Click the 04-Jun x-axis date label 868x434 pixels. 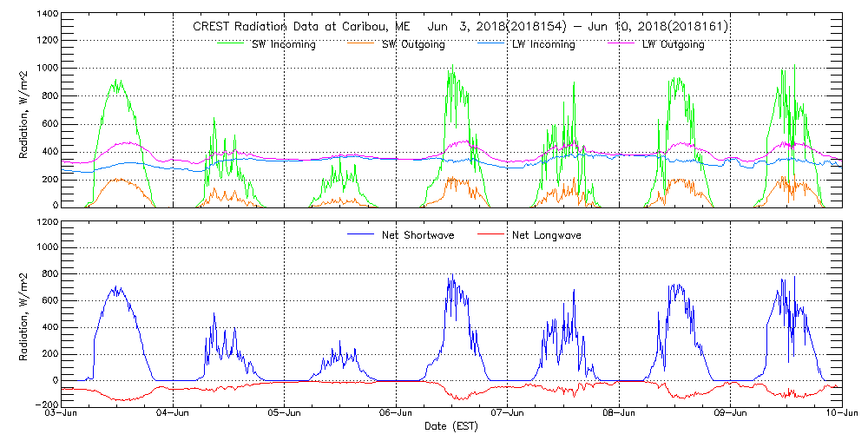click(x=174, y=414)
